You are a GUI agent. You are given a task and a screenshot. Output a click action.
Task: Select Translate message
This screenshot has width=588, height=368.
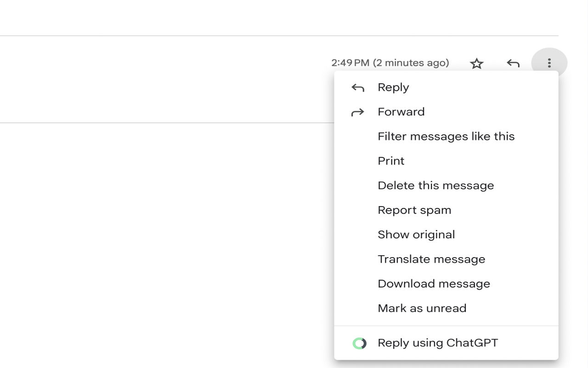point(431,259)
